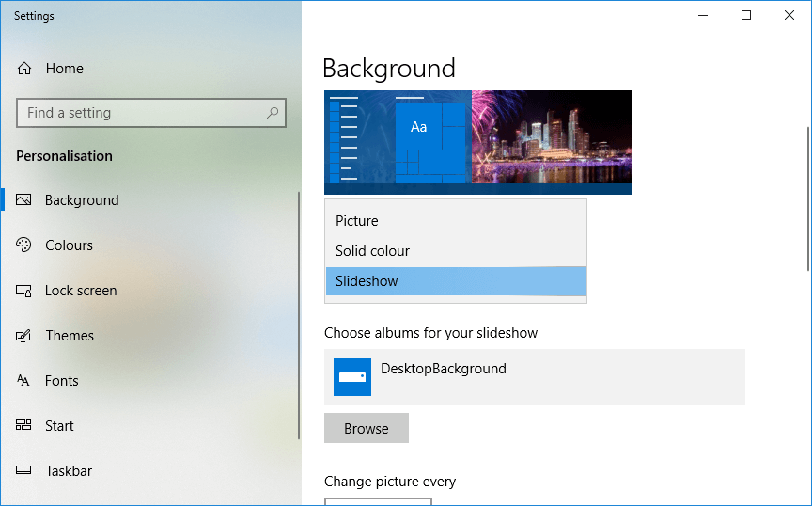The image size is (812, 506).
Task: Choose Solid colour option in dropdown
Action: click(373, 251)
